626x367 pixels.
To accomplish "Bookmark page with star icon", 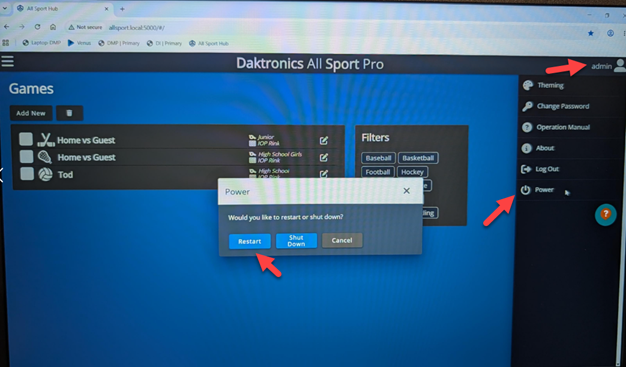I will (590, 33).
